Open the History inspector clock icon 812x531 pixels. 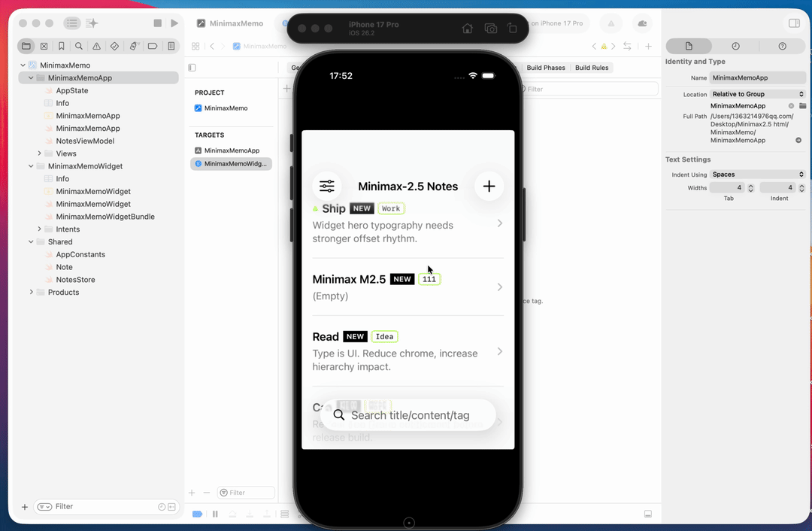735,46
